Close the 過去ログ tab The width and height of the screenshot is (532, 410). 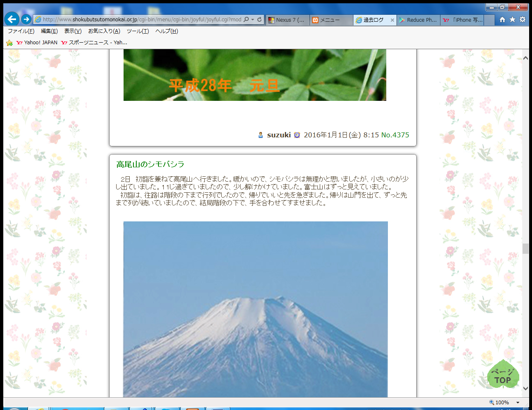(392, 20)
